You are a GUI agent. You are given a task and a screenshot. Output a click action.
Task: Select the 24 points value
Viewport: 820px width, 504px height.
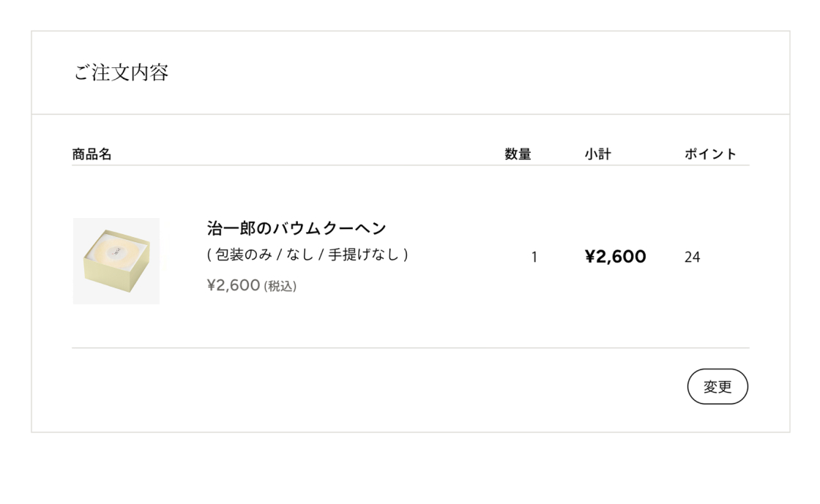tap(690, 257)
